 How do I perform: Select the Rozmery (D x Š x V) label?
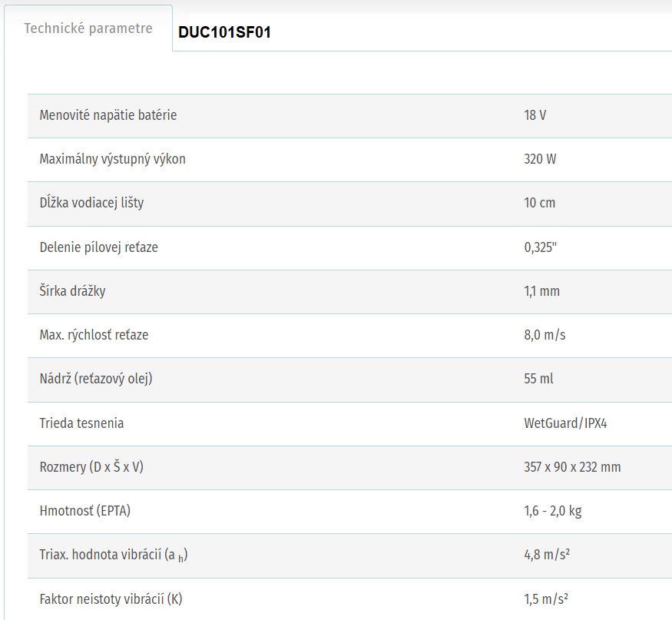91,467
